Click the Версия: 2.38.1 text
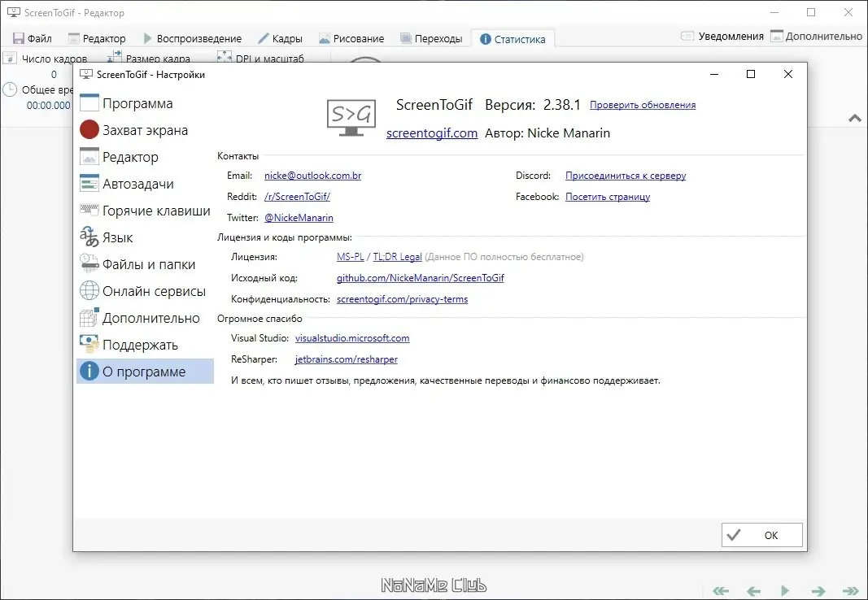 coord(533,105)
